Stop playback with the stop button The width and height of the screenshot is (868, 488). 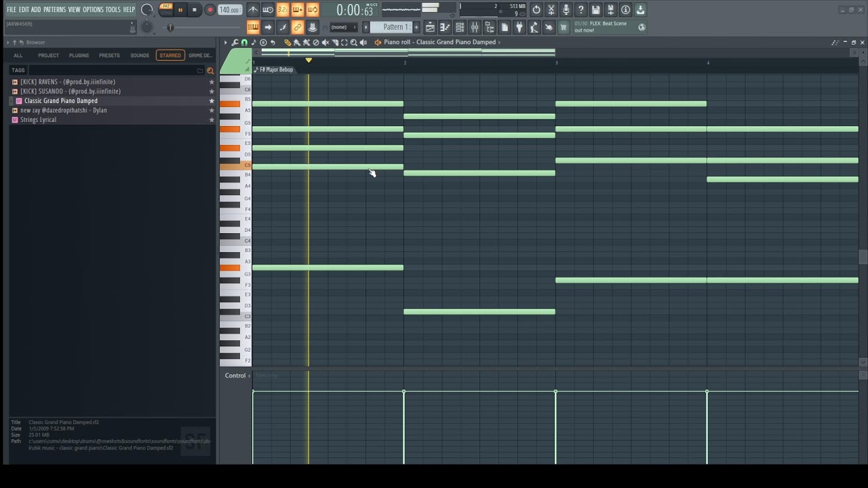pos(195,9)
